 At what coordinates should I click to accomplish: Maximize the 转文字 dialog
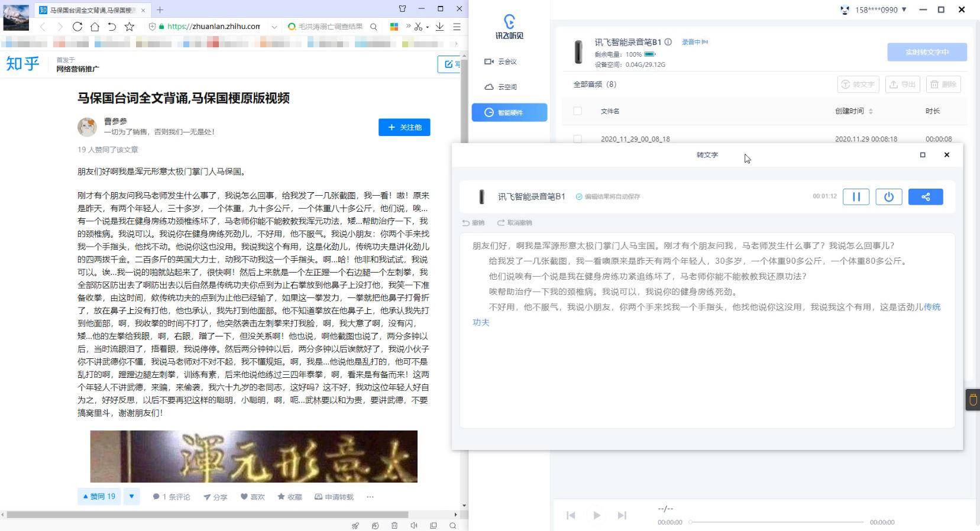tap(923, 155)
